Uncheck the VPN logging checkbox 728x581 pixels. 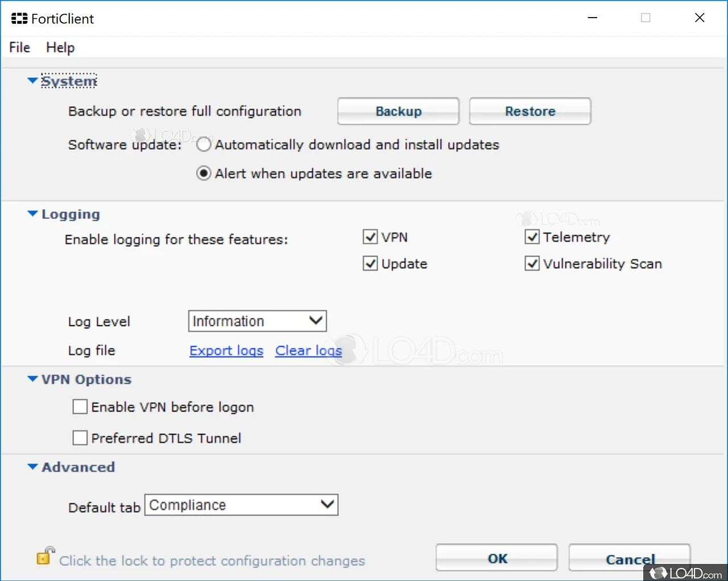pyautogui.click(x=370, y=237)
